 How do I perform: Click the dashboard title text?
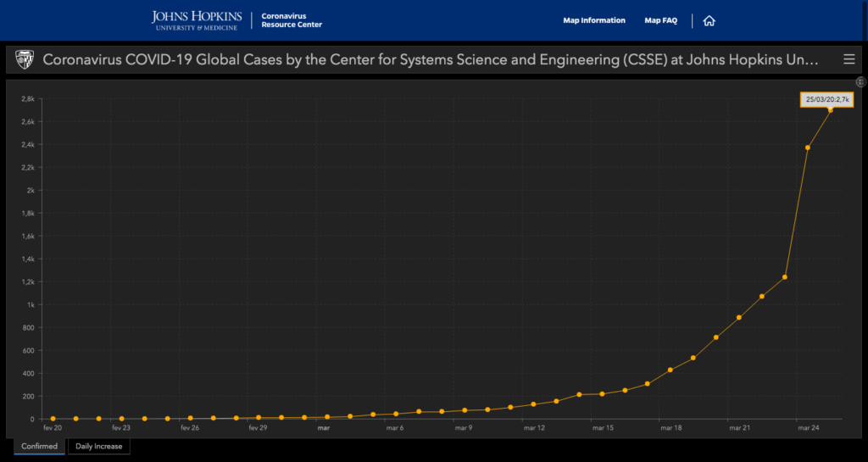(x=430, y=59)
